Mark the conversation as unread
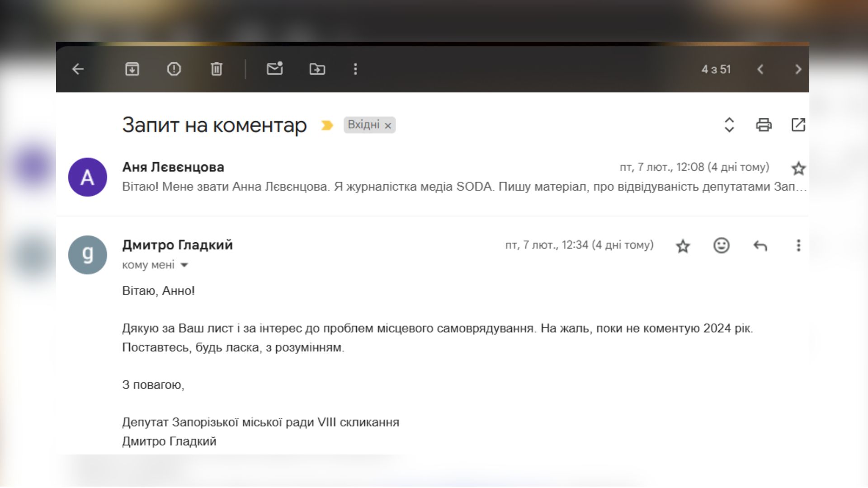 click(x=274, y=69)
